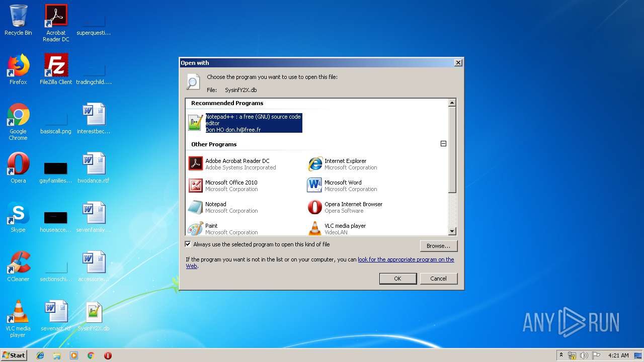644x362 pixels.
Task: Select Microsoft Office 2010 entry
Action: (223, 186)
